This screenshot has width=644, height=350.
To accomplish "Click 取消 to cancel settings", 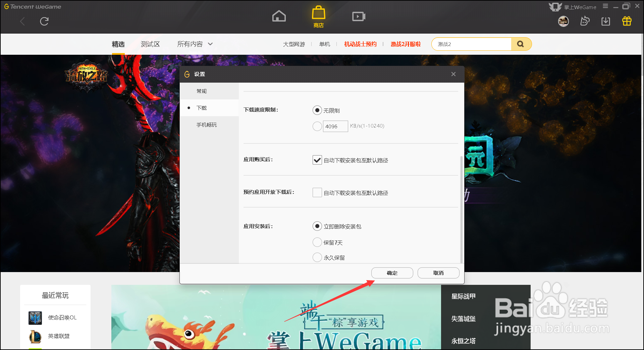I will (x=438, y=273).
